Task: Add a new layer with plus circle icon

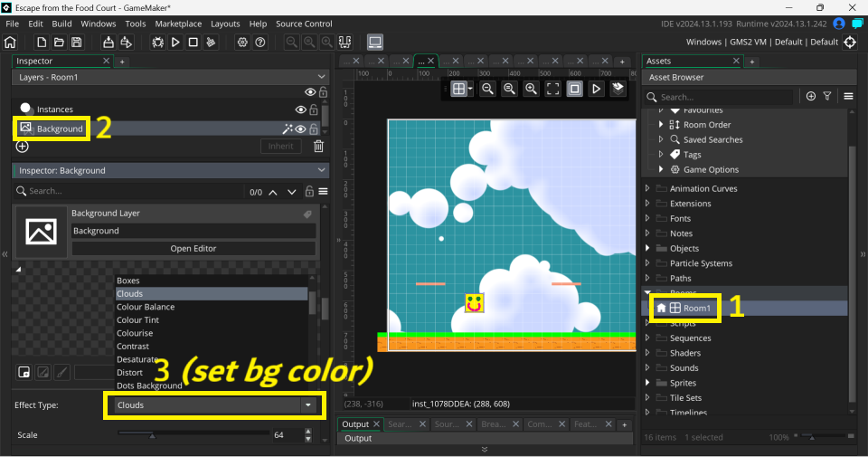Action: pos(23,147)
